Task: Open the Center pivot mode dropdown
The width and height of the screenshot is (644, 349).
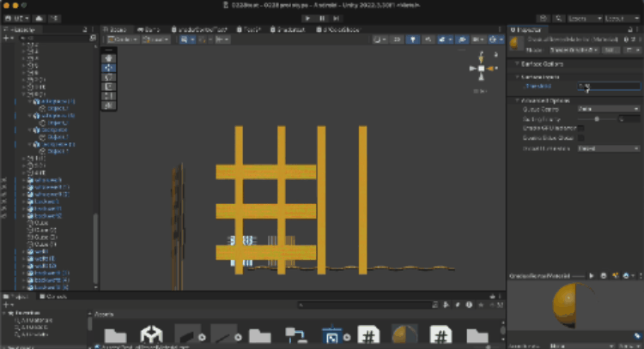Action: click(123, 39)
